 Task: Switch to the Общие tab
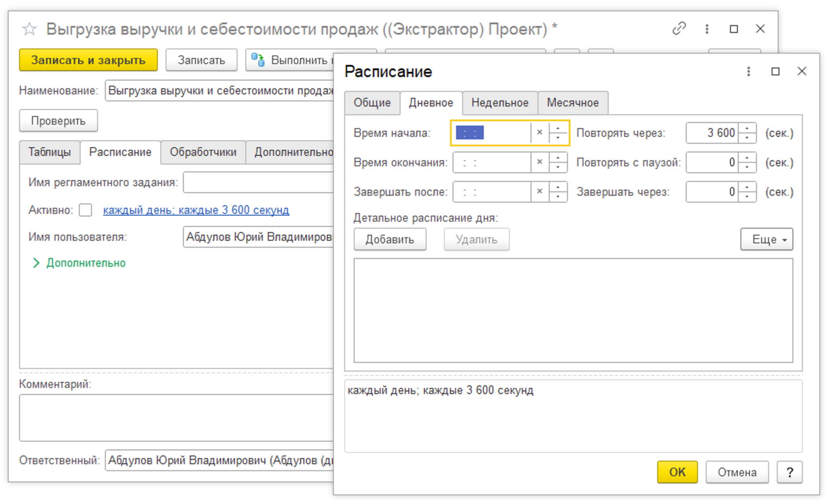(x=372, y=102)
